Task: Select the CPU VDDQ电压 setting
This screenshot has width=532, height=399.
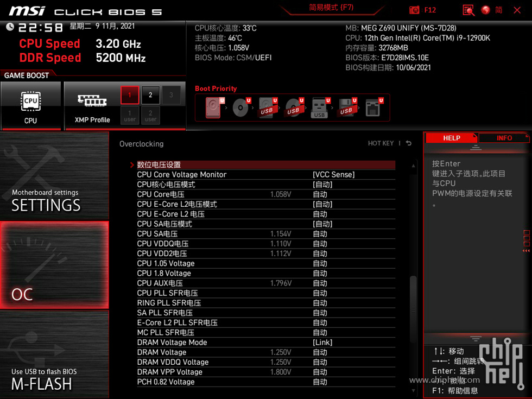Action: coord(266,243)
